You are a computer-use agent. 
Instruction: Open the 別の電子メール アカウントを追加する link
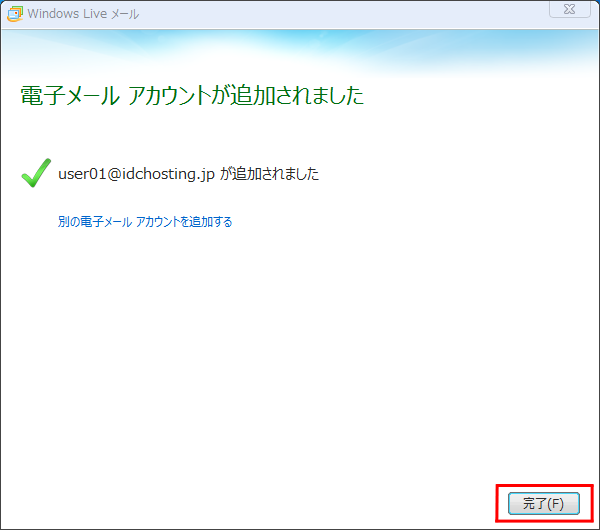[x=145, y=222]
